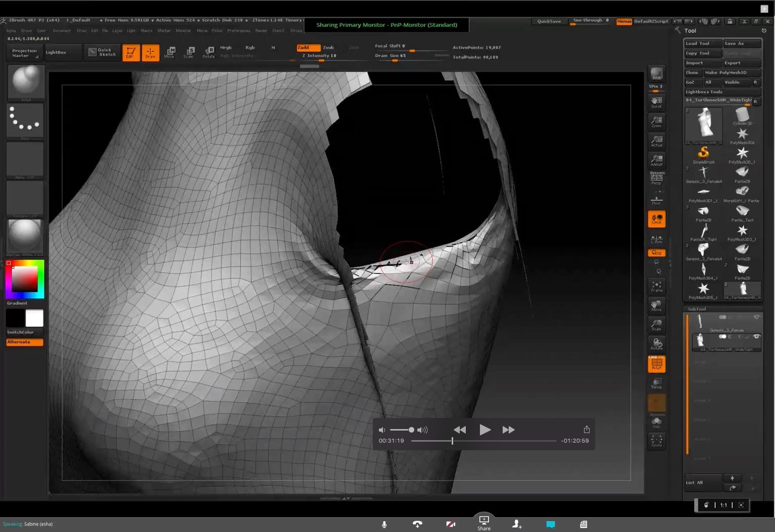
Task: Toggle PolyF wireframe display
Action: (656, 363)
